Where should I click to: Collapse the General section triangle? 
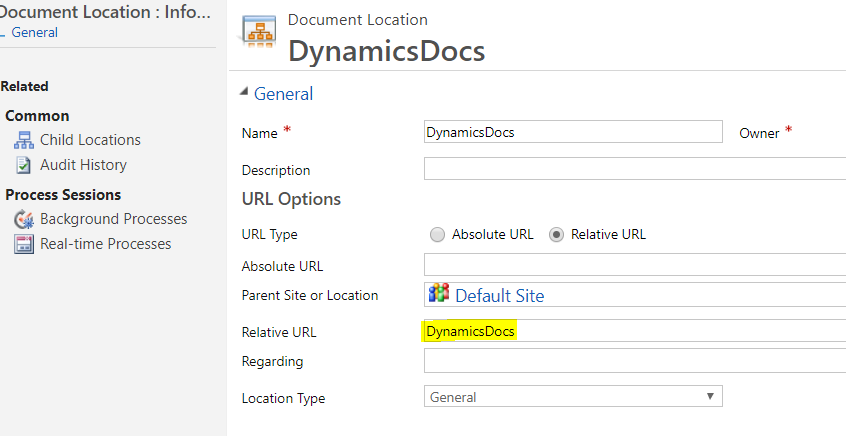click(x=245, y=94)
